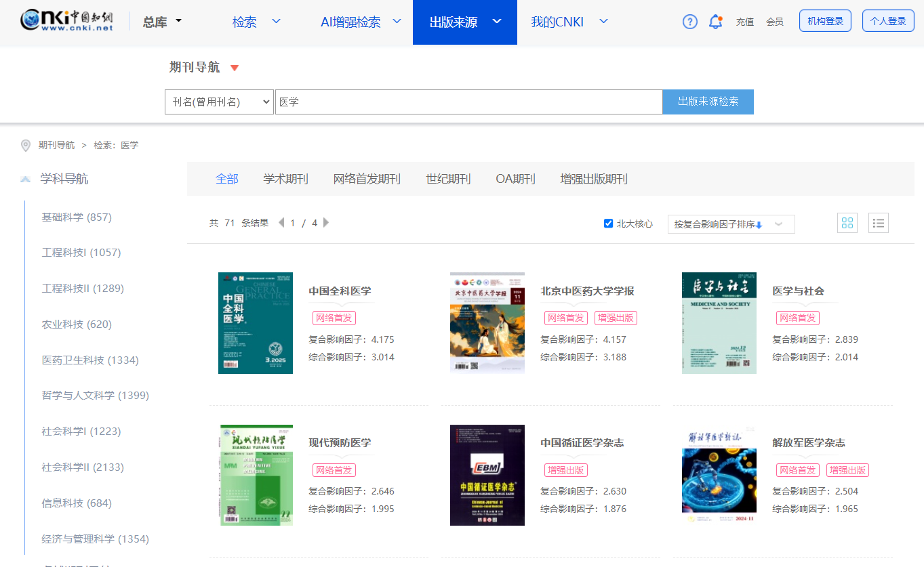The width and height of the screenshot is (924, 567).
Task: Click 网络首发 tag under 解放军医学杂志
Action: pos(798,470)
